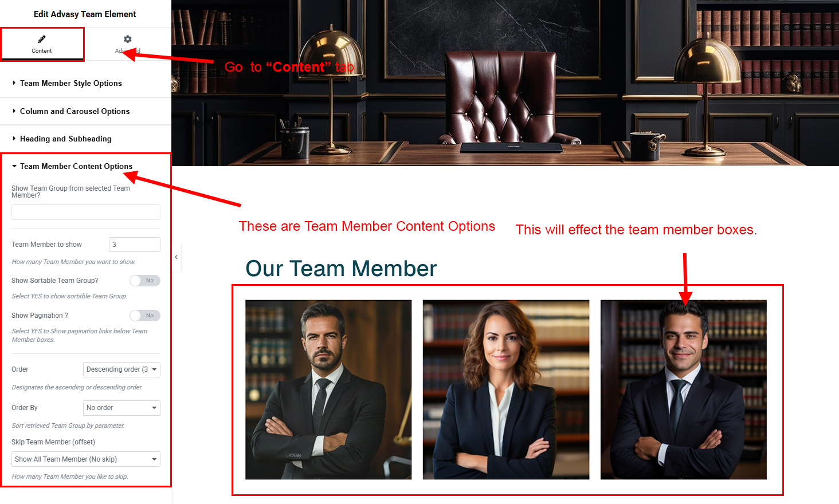839x504 pixels.
Task: Open the Order dropdown showing Descending order
Action: [x=121, y=369]
